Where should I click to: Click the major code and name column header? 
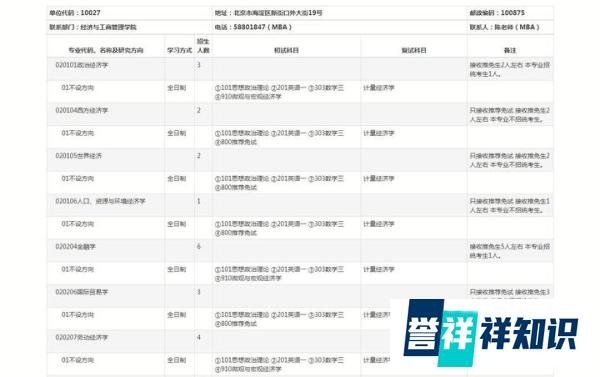(106, 50)
